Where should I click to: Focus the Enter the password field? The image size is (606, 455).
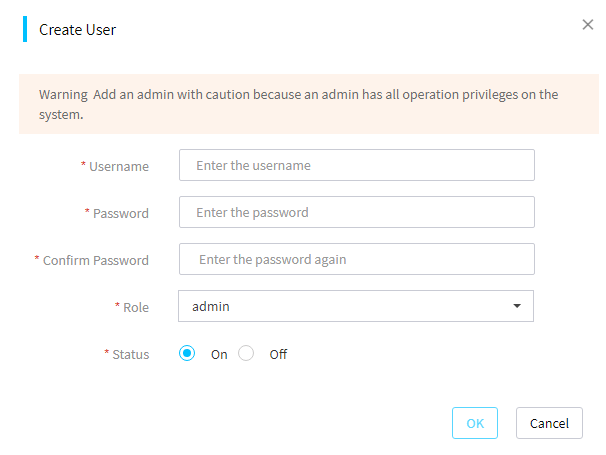357,212
